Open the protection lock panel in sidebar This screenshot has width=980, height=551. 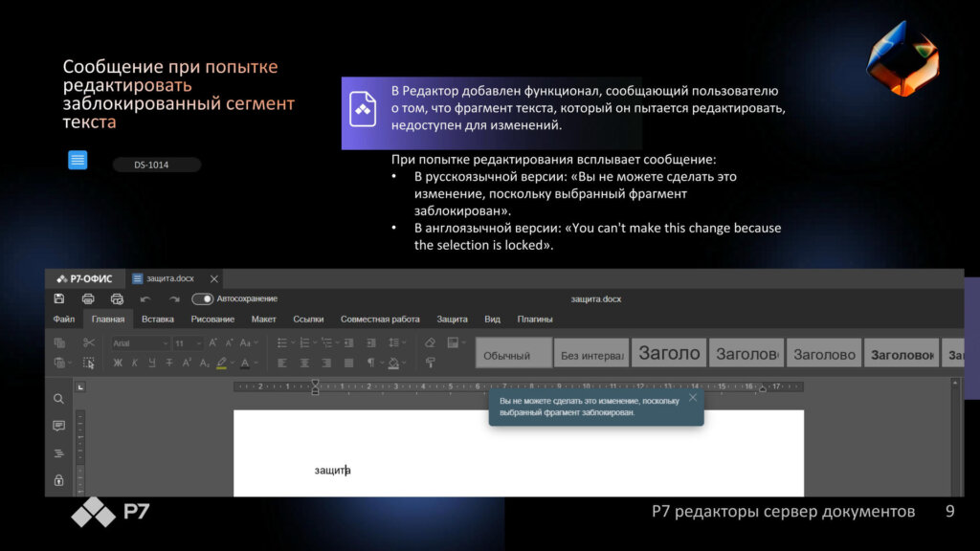(x=59, y=479)
